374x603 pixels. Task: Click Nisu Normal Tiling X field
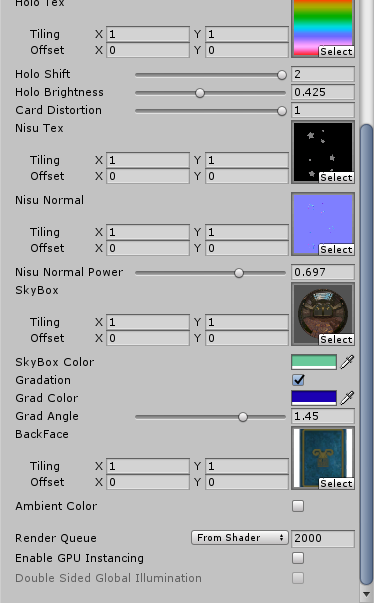(148, 232)
